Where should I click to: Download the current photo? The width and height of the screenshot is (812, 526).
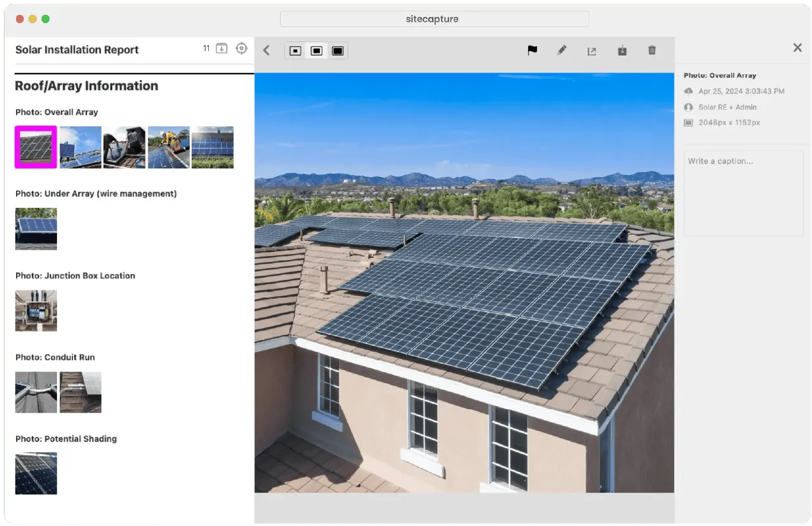click(x=622, y=50)
